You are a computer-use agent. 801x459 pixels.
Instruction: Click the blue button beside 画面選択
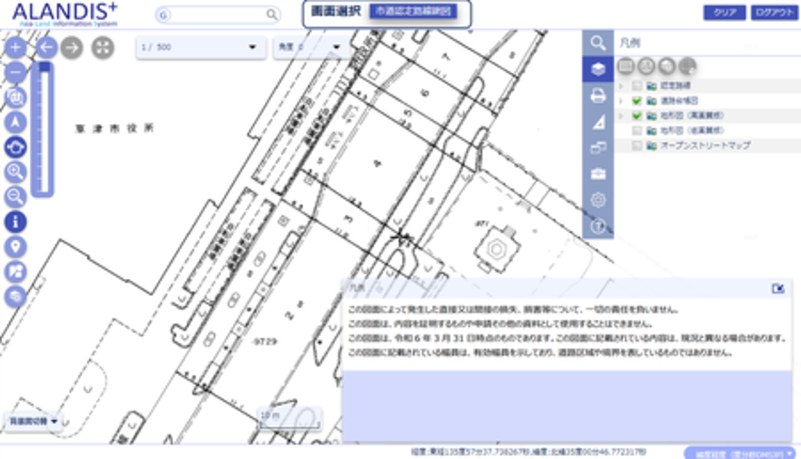coord(413,11)
